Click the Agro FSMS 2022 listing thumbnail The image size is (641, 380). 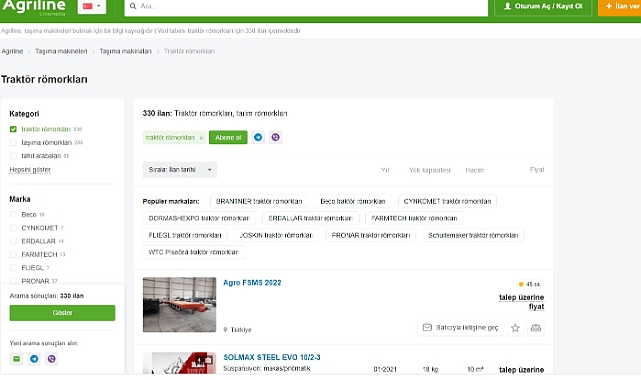179,304
